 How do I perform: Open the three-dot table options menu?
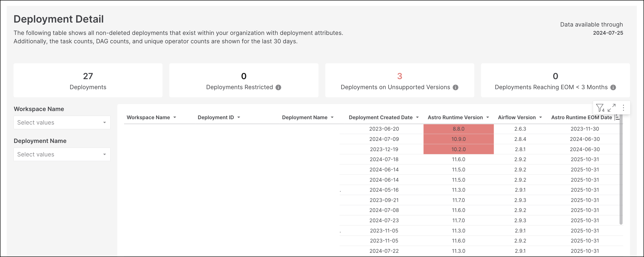pyautogui.click(x=623, y=108)
